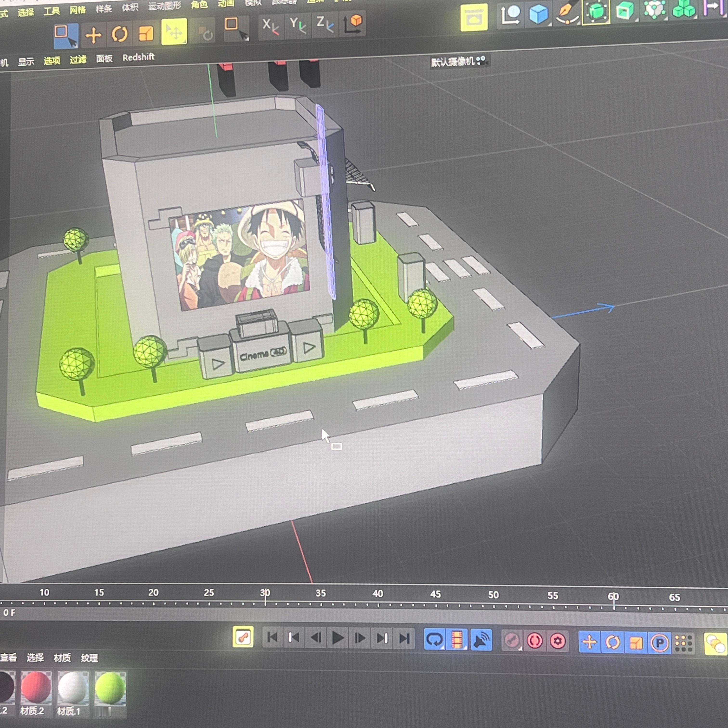Open the green extrude generator menu
Image resolution: width=728 pixels, height=728 pixels.
(x=625, y=11)
